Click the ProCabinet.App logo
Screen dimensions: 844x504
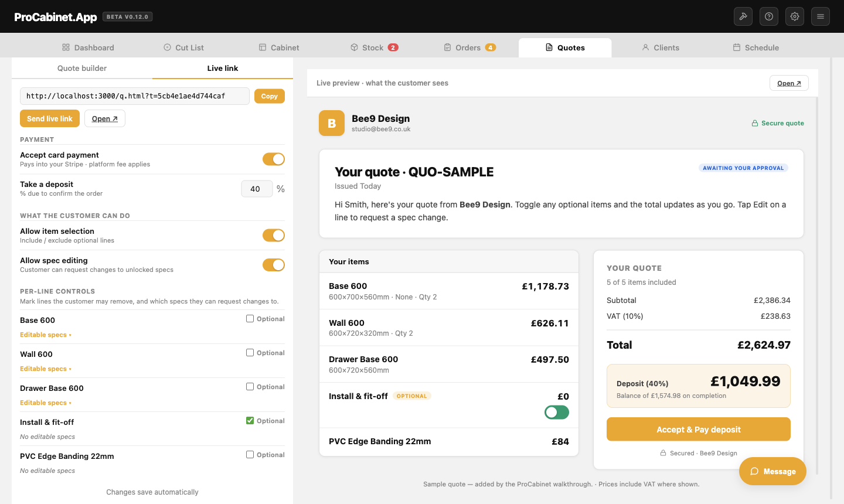56,17
